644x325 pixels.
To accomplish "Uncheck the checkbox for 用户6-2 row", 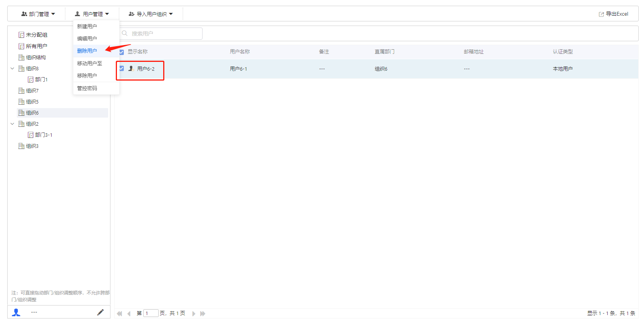I will pyautogui.click(x=122, y=68).
